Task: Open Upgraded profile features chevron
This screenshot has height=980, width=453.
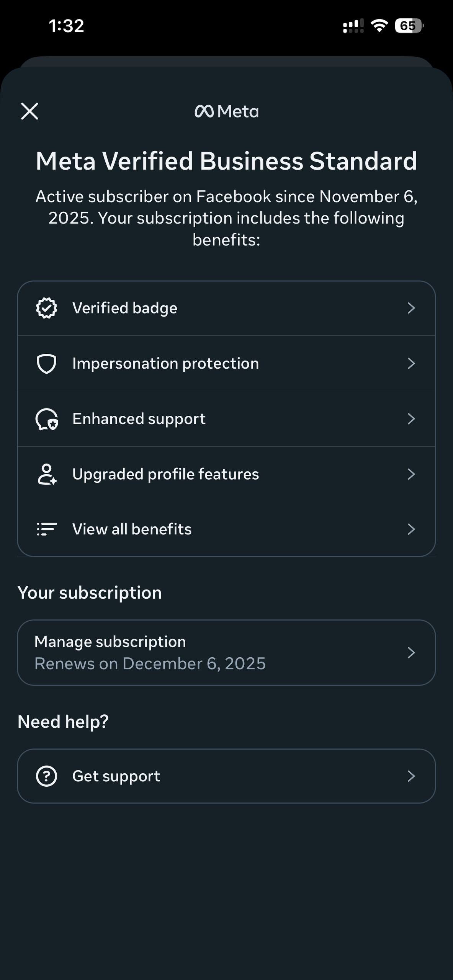Action: 411,474
